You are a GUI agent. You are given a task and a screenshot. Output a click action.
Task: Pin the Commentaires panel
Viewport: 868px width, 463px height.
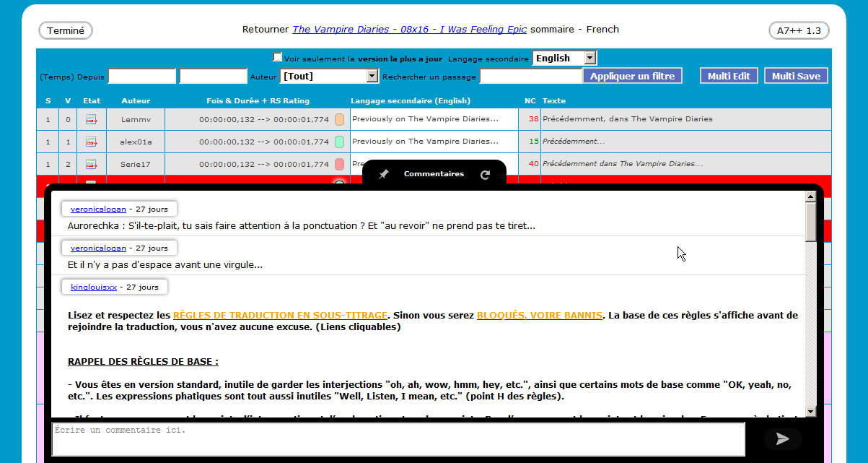384,175
